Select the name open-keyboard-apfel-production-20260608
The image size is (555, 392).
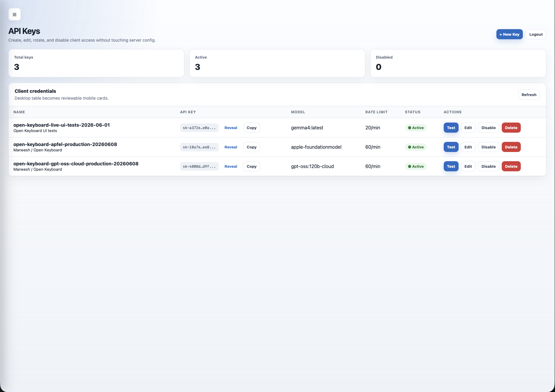(65, 144)
